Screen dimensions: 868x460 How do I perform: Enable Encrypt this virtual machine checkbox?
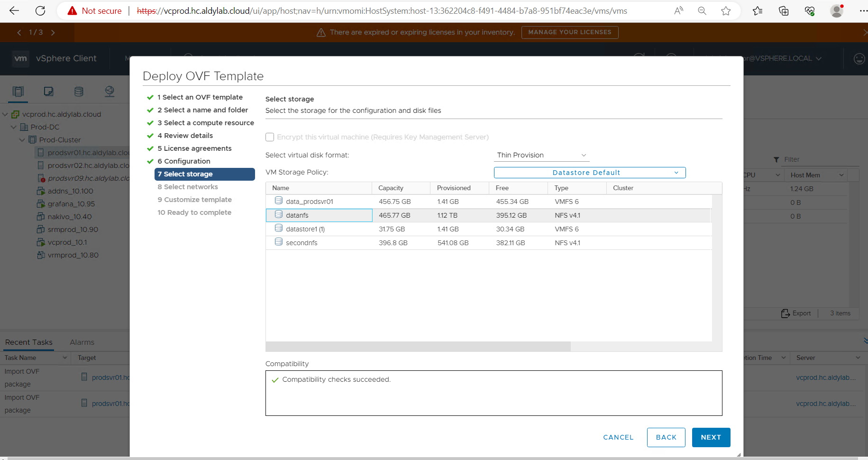coord(270,137)
